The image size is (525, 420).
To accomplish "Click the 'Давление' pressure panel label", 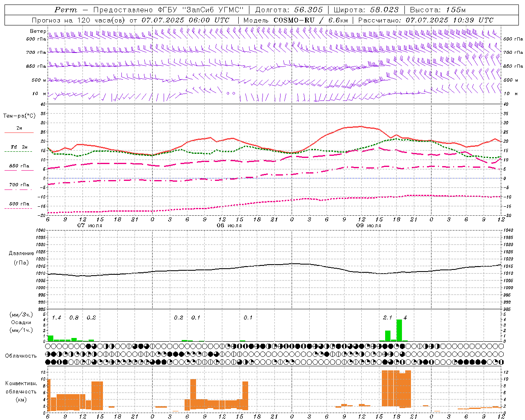I will tap(21, 253).
